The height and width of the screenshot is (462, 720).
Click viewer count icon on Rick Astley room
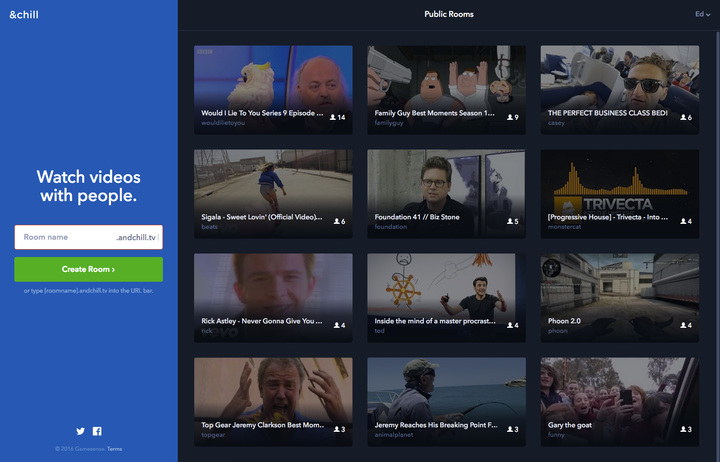337,325
